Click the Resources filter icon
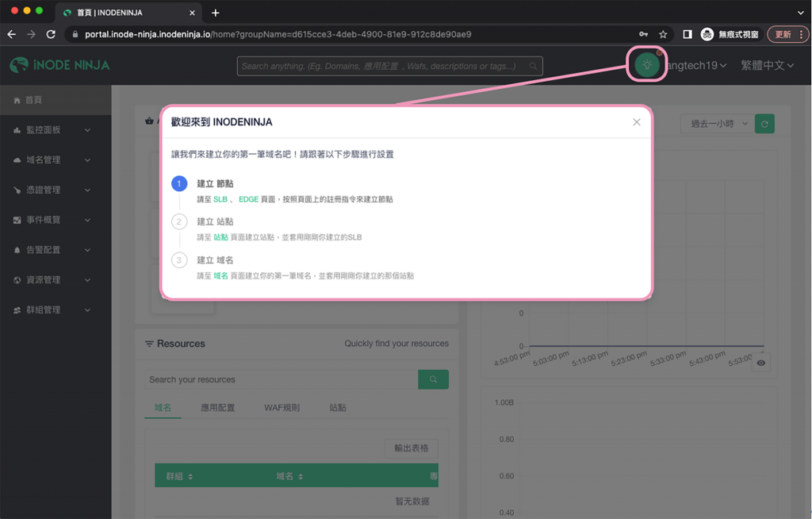Screen dimensions: 812x519 coord(149,344)
